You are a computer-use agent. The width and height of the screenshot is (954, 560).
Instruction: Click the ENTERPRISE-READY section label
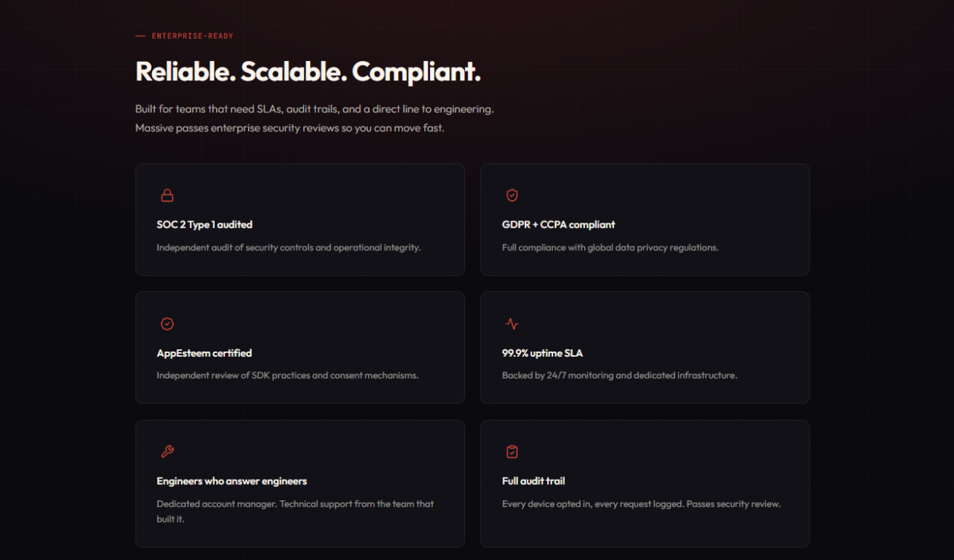(192, 36)
